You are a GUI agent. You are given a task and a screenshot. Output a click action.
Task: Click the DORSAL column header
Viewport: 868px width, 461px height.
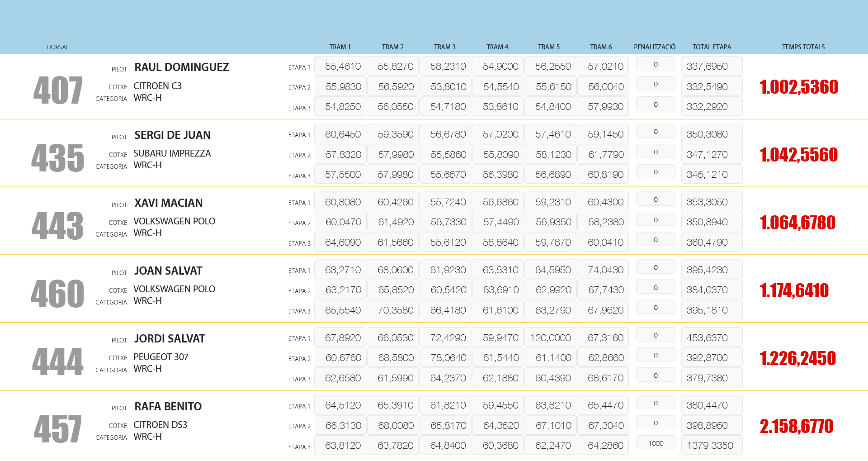tap(58, 47)
